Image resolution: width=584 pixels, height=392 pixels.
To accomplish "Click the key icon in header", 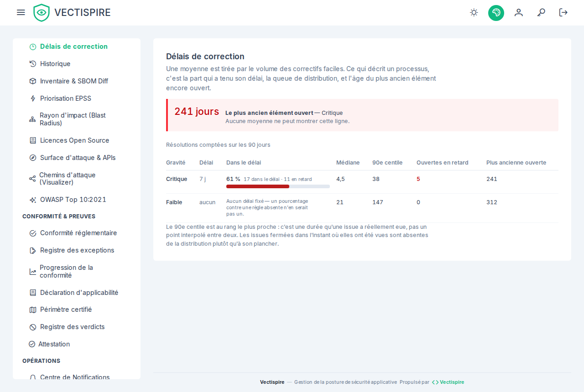I will click(x=541, y=12).
